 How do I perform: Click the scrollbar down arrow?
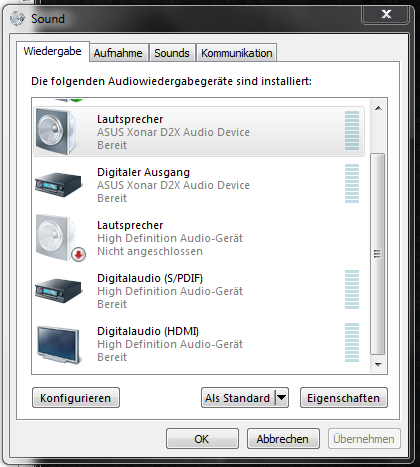378,365
